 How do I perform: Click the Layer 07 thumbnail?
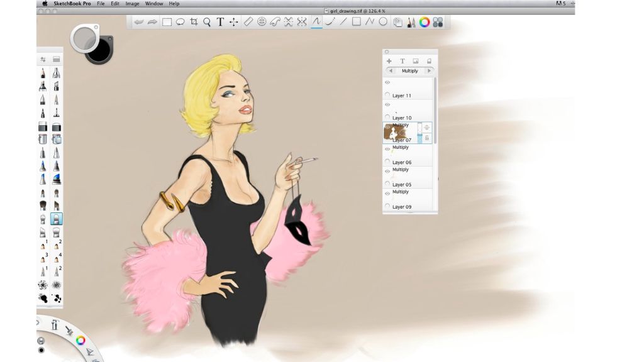[395, 132]
